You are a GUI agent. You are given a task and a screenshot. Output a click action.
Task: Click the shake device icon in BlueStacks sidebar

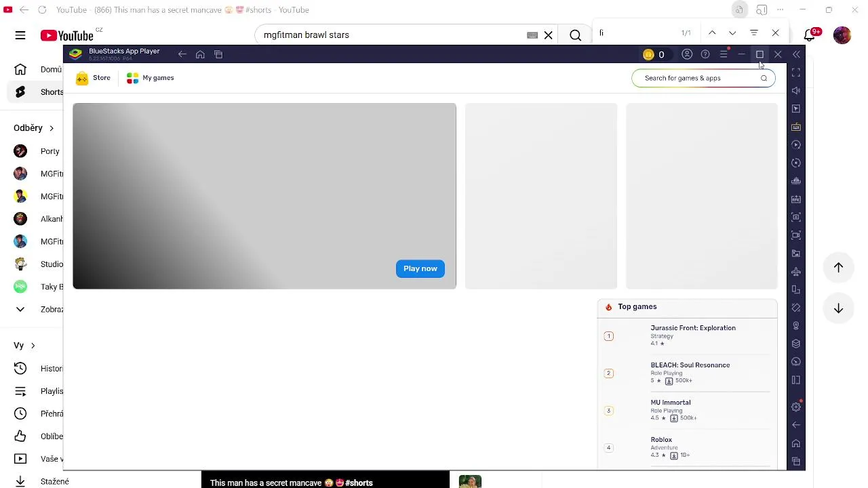click(x=796, y=308)
